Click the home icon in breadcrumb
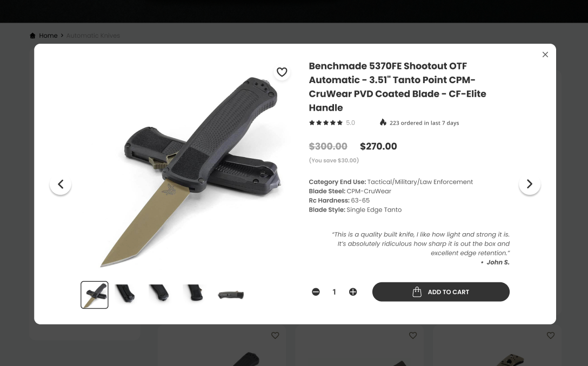Image resolution: width=588 pixels, height=366 pixels. click(32, 36)
